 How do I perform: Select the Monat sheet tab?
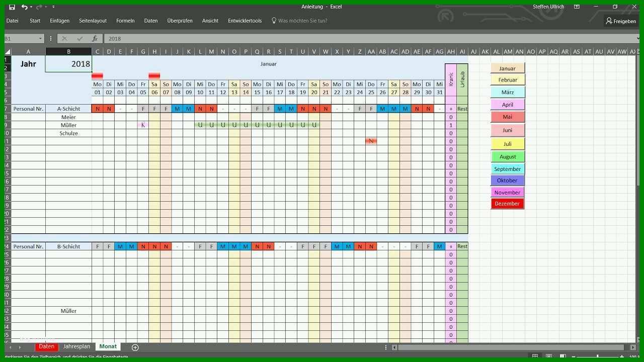click(108, 346)
